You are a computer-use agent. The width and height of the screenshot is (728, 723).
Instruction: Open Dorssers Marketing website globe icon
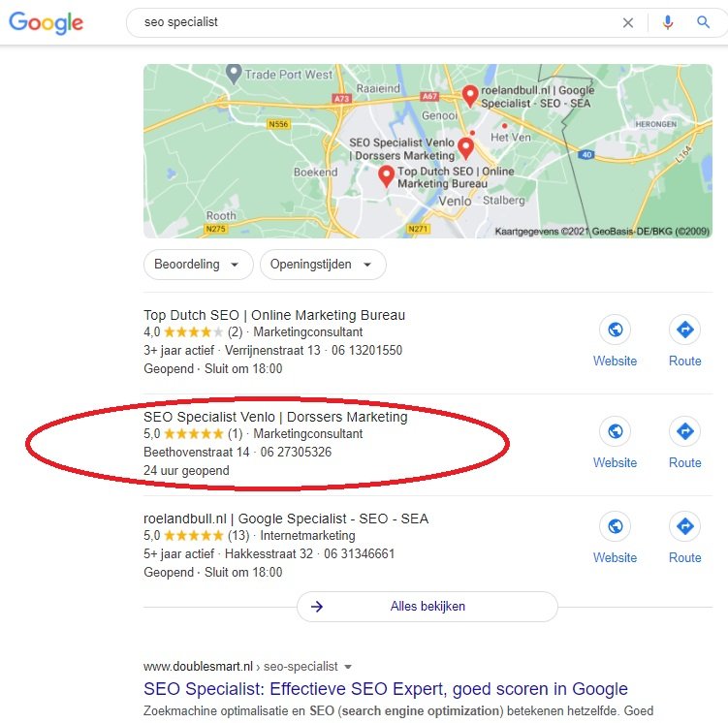click(616, 431)
